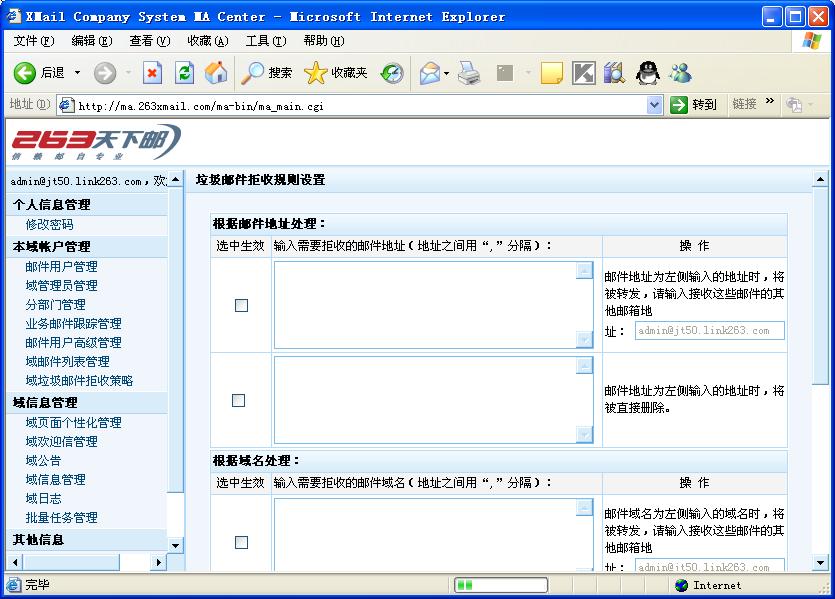Click the K logo toolbar icon
Image resolution: width=835 pixels, height=599 pixels.
[584, 73]
